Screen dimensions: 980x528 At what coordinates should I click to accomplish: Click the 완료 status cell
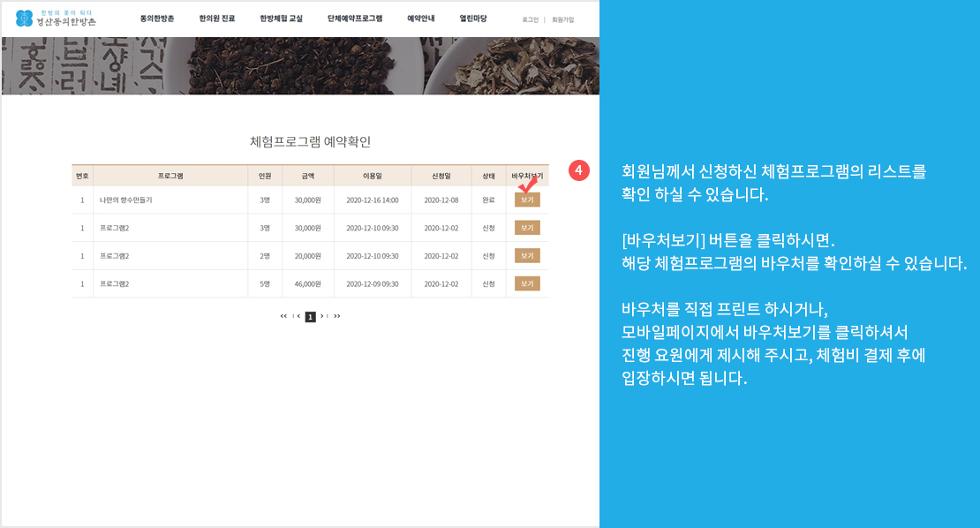point(489,200)
